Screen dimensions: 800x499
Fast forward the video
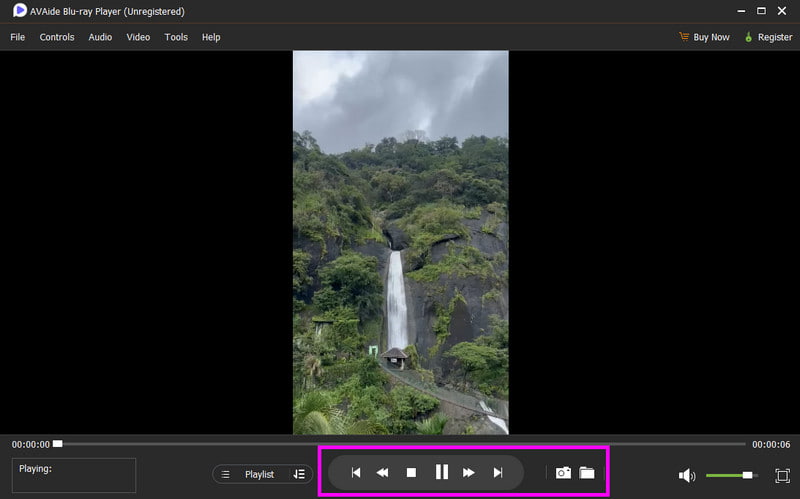click(469, 473)
